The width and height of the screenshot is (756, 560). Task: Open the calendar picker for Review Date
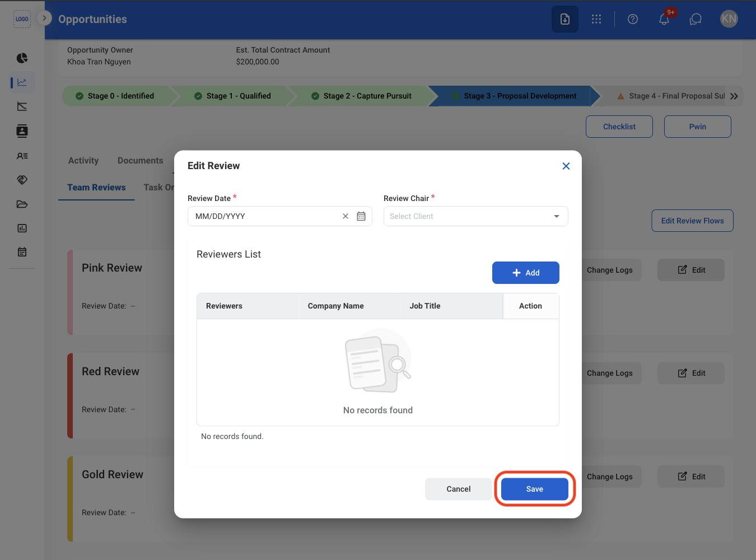(361, 216)
